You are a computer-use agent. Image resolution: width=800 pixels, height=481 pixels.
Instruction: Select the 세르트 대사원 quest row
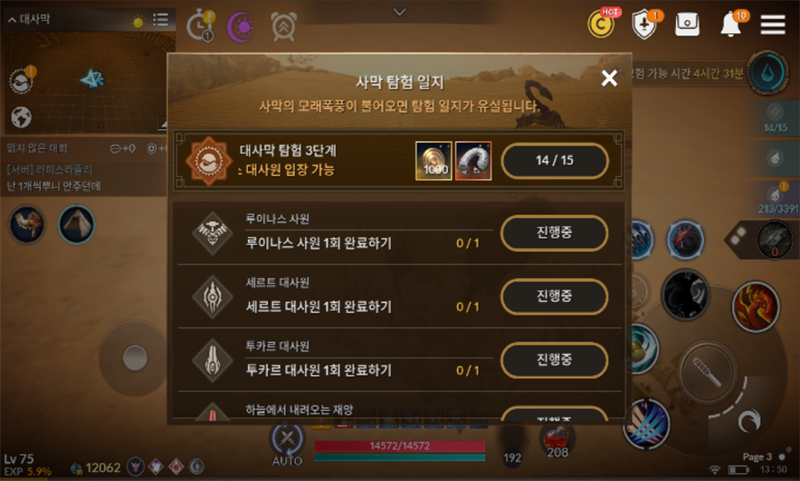pyautogui.click(x=398, y=296)
